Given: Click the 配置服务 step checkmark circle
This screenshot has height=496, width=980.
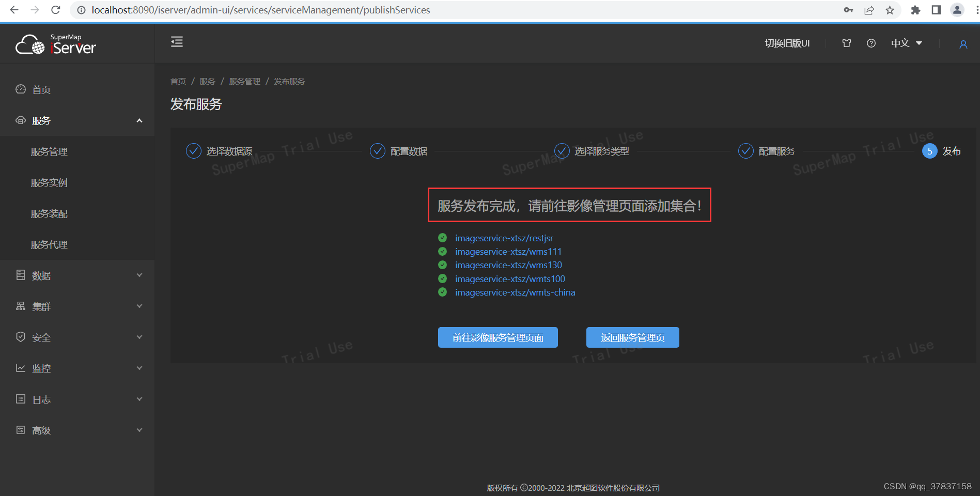Looking at the screenshot, I should click(746, 151).
